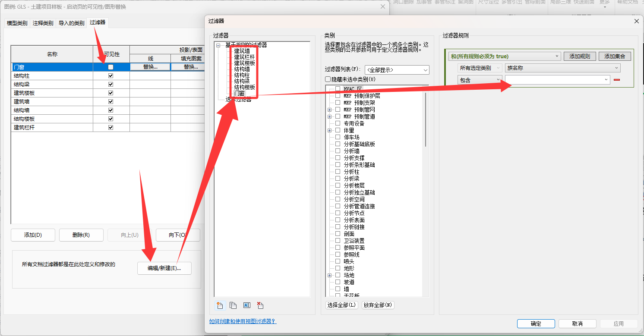Open the 过滤器列表 dropdown
Viewport: 644px width, 336px height.
(x=397, y=69)
